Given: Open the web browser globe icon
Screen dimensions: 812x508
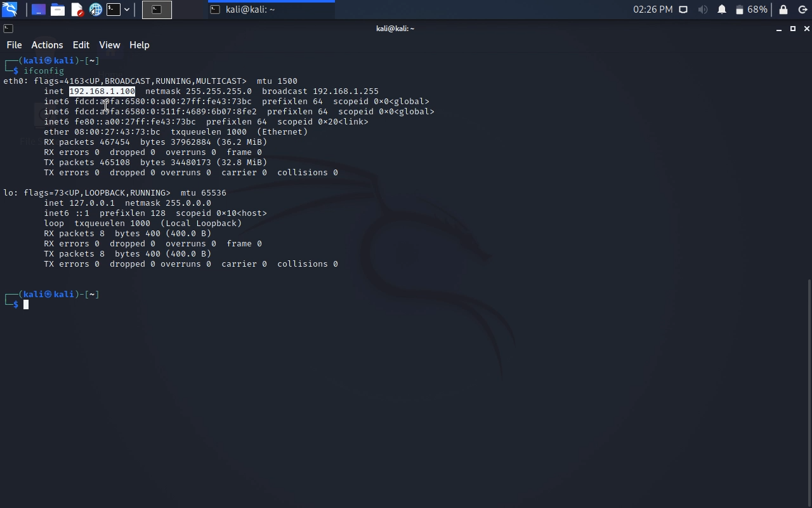Looking at the screenshot, I should coord(96,10).
